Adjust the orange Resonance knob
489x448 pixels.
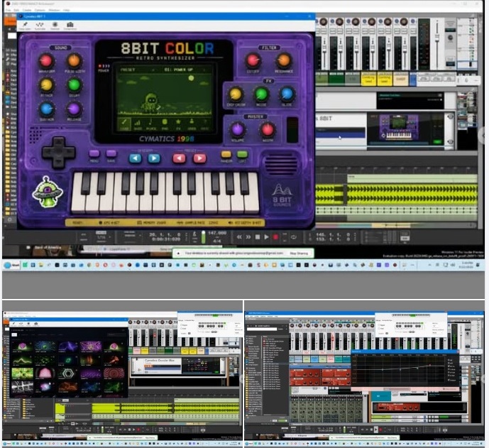pyautogui.click(x=283, y=60)
